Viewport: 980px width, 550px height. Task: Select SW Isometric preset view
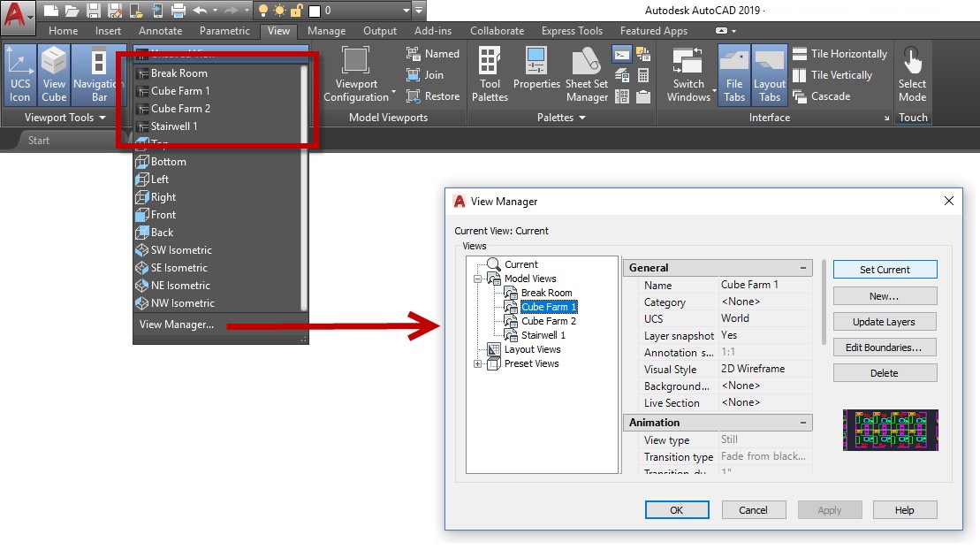point(180,250)
